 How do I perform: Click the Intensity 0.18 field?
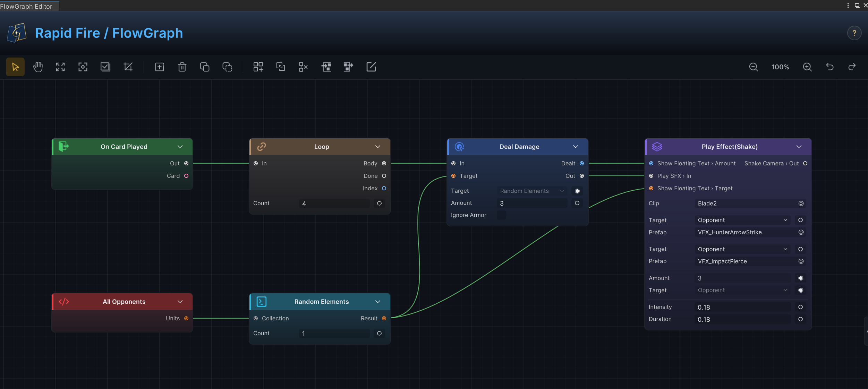point(743,307)
